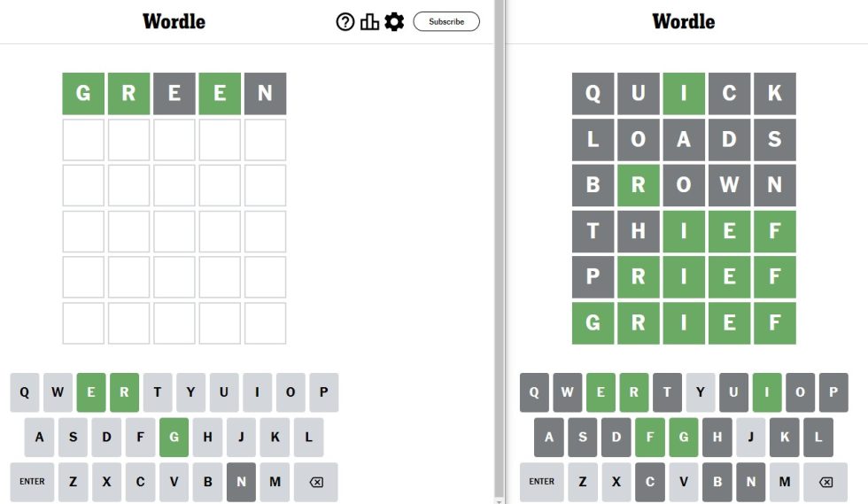Click the first empty tile in row two
This screenshot has width=868, height=504.
pyautogui.click(x=83, y=140)
